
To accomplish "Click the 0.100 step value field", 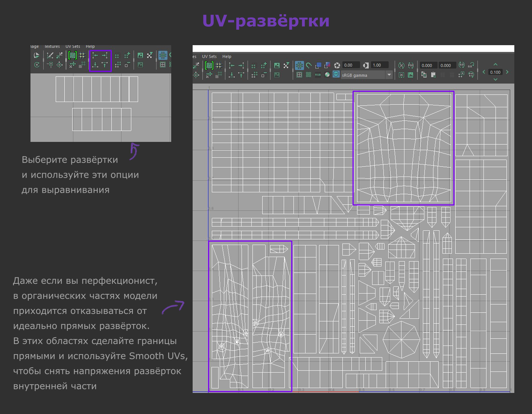I will coord(496,72).
